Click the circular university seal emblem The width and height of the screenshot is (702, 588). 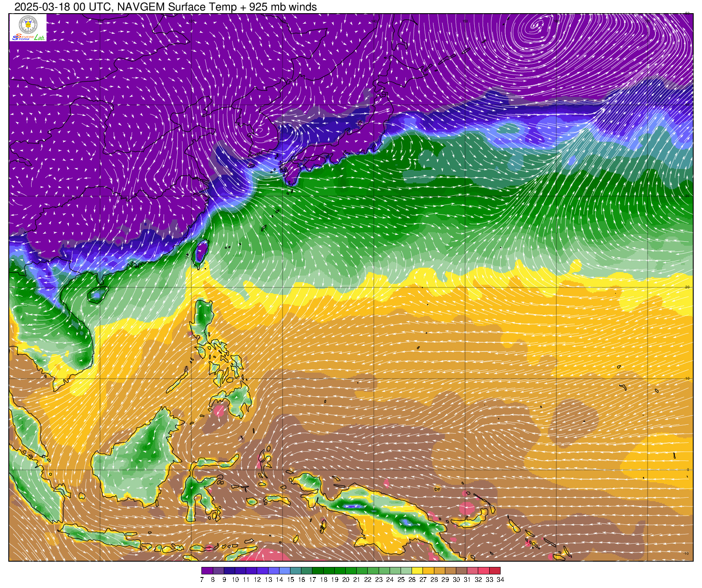pos(28,24)
